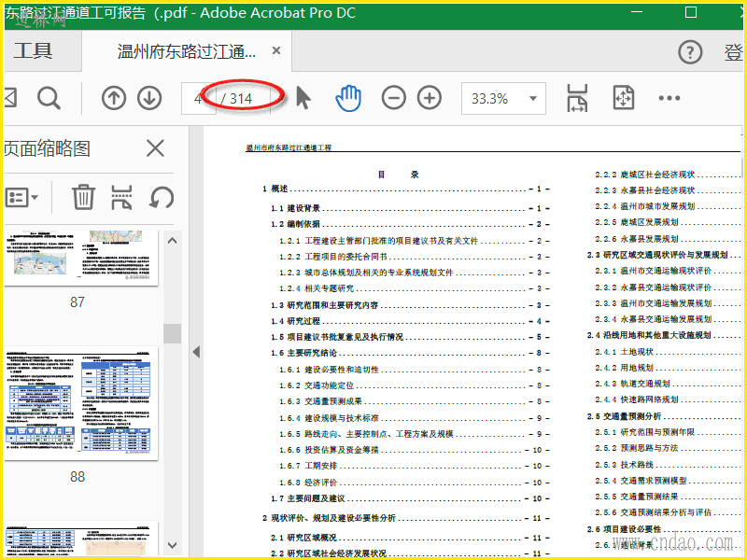Select page 88 thumbnail
This screenshot has height=560, width=747.
tap(81, 403)
